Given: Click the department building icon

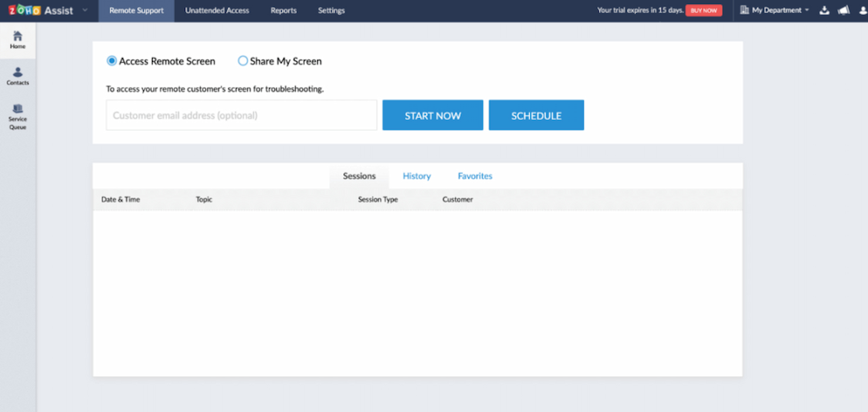Looking at the screenshot, I should [745, 10].
